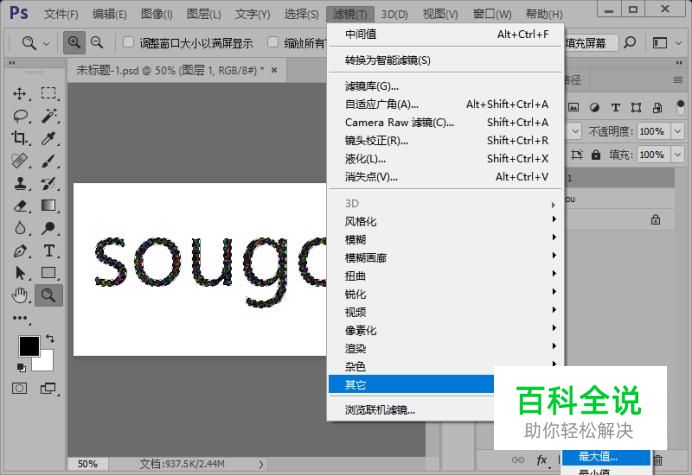Change screen mode icon in toolbox
The width and height of the screenshot is (692, 475).
tap(48, 388)
